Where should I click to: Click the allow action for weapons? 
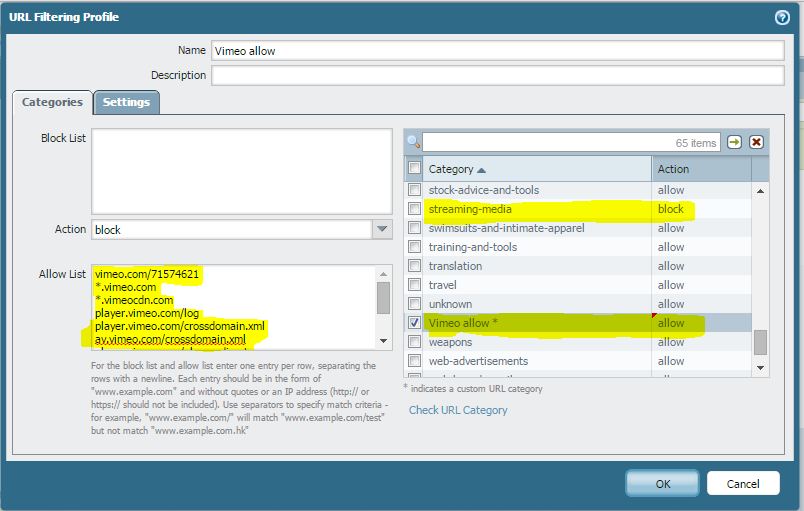click(x=671, y=342)
